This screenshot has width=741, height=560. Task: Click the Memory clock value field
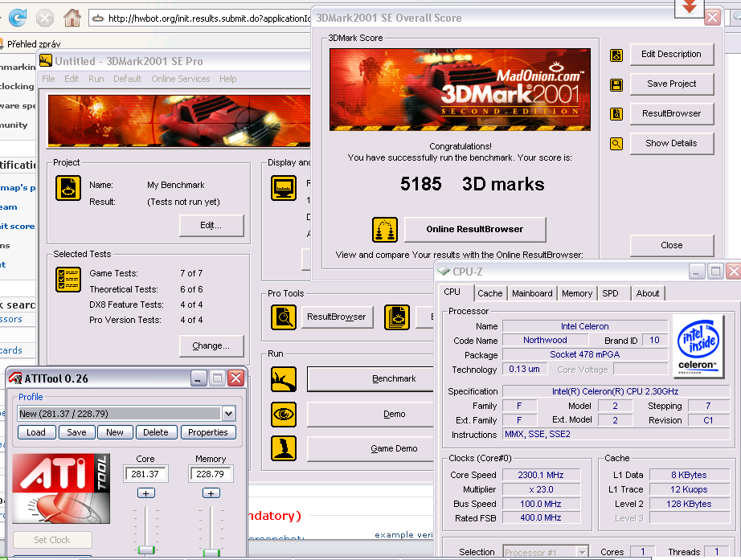click(x=211, y=474)
